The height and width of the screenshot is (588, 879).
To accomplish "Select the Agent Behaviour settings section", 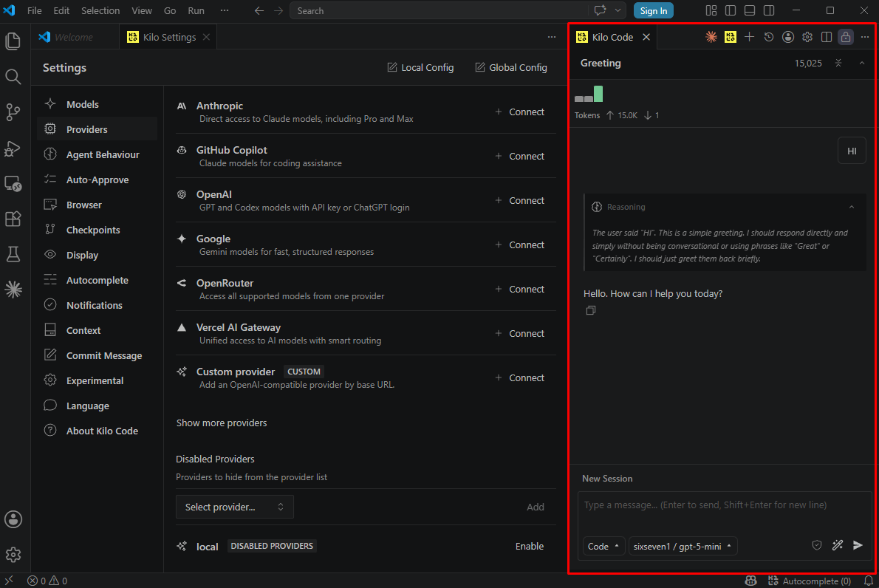I will point(97,154).
